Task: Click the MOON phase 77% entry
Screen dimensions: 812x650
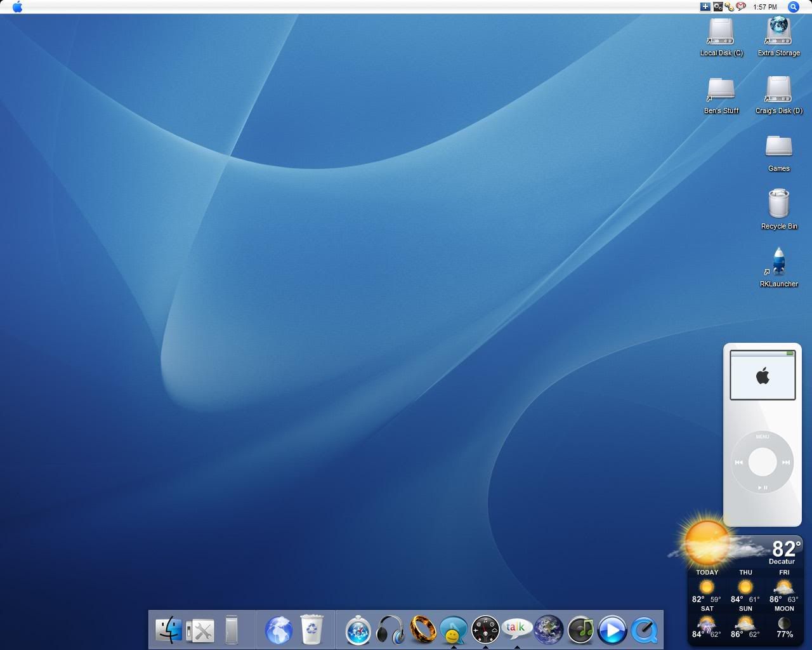Action: tap(784, 622)
